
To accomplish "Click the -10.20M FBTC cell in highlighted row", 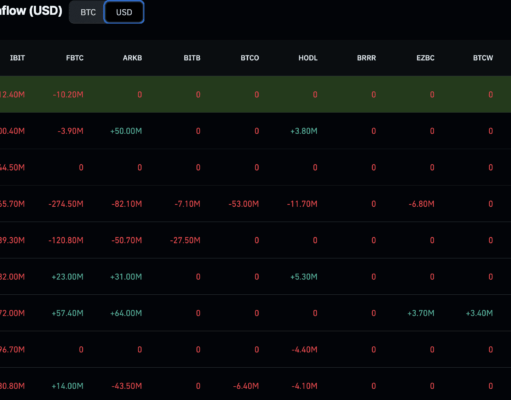I will (x=68, y=95).
